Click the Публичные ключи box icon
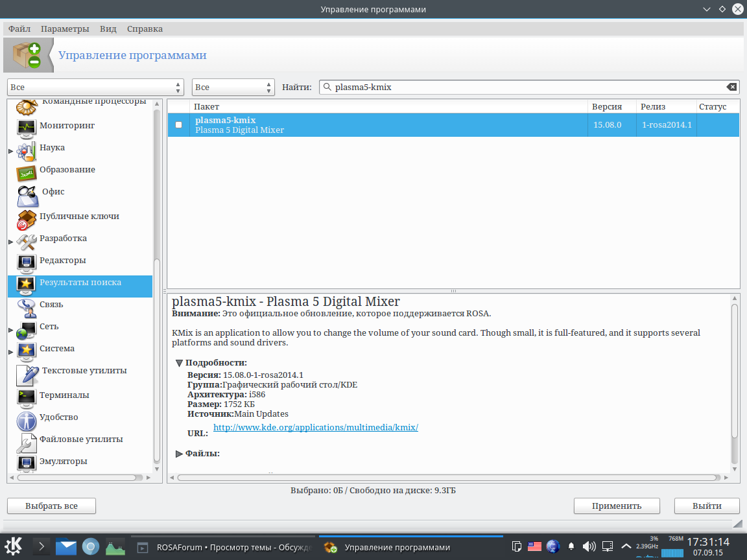 click(x=26, y=220)
